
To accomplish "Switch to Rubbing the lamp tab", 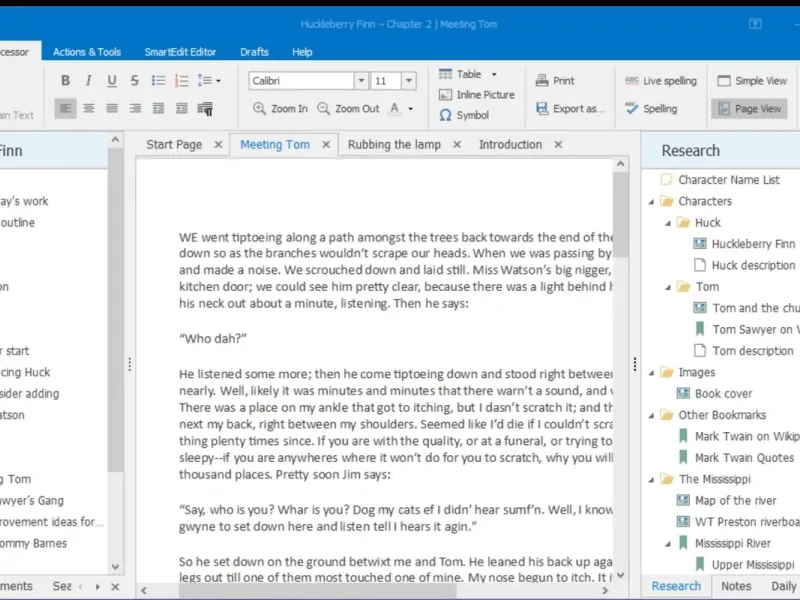I will point(394,145).
